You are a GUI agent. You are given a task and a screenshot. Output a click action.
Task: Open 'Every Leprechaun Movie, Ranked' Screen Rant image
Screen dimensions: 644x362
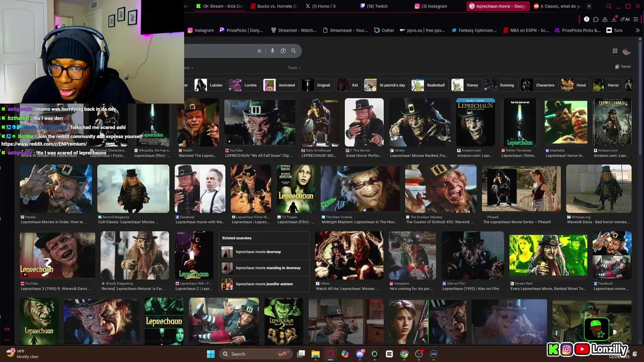548,254
